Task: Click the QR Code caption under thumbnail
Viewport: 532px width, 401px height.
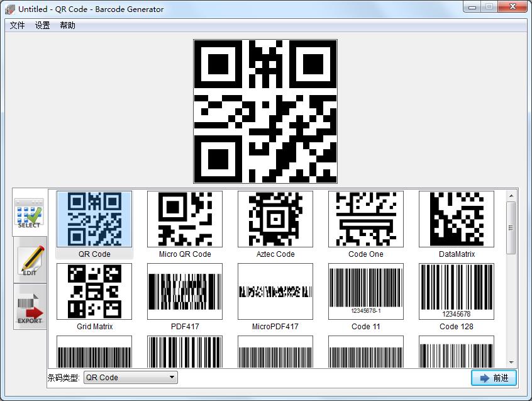Action: tap(94, 254)
